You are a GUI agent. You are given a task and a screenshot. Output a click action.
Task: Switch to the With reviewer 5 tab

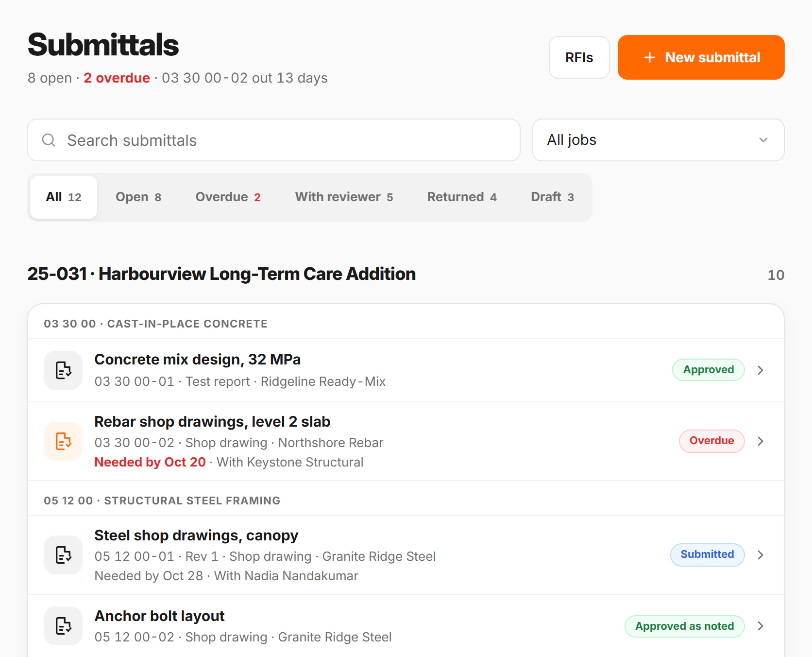pyautogui.click(x=344, y=197)
